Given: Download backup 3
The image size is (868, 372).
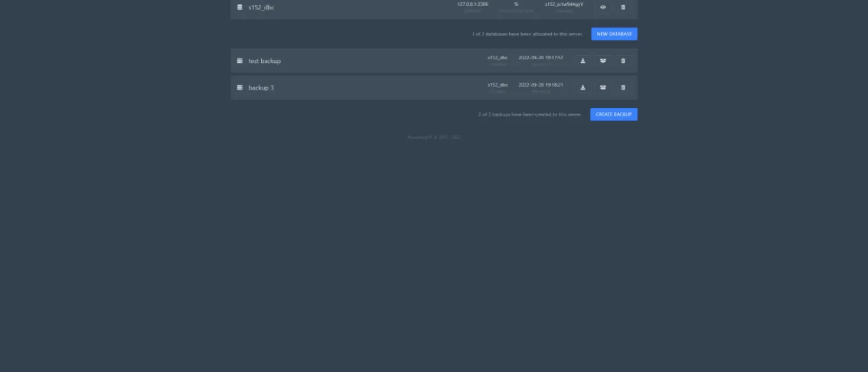Looking at the screenshot, I should tap(583, 87).
